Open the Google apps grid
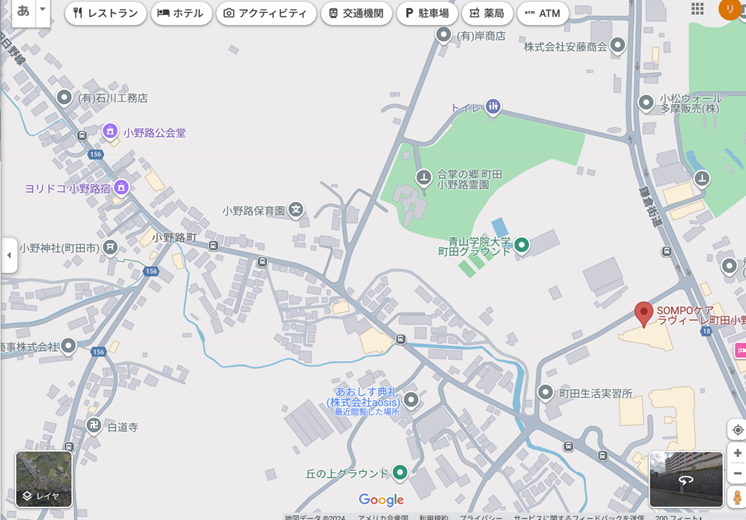Image resolution: width=746 pixels, height=520 pixels. tap(697, 9)
